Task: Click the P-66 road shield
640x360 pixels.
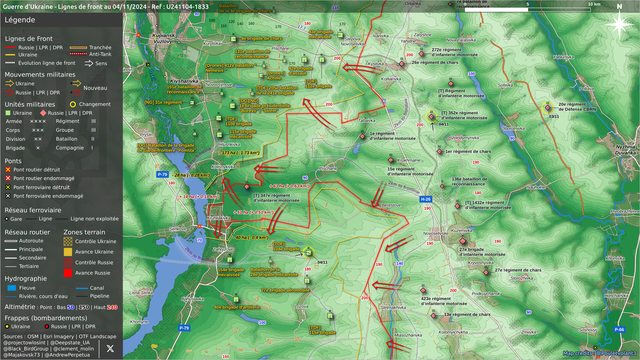Action: click(619, 329)
